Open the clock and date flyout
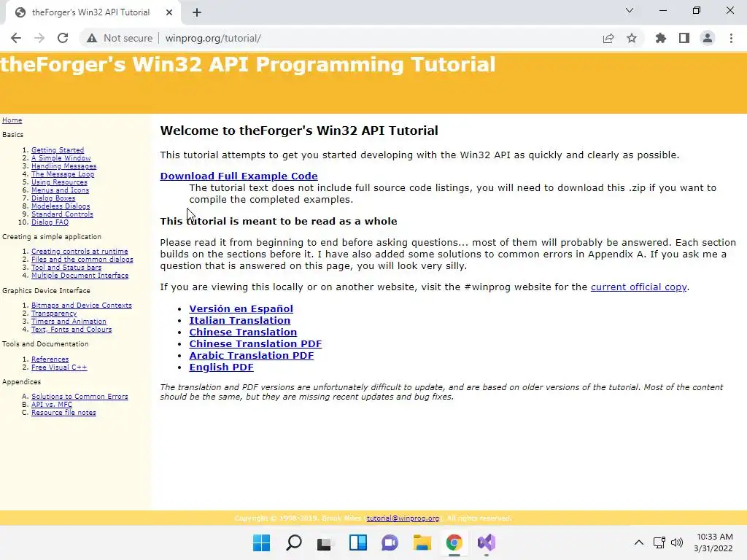The height and width of the screenshot is (560, 747). click(713, 542)
